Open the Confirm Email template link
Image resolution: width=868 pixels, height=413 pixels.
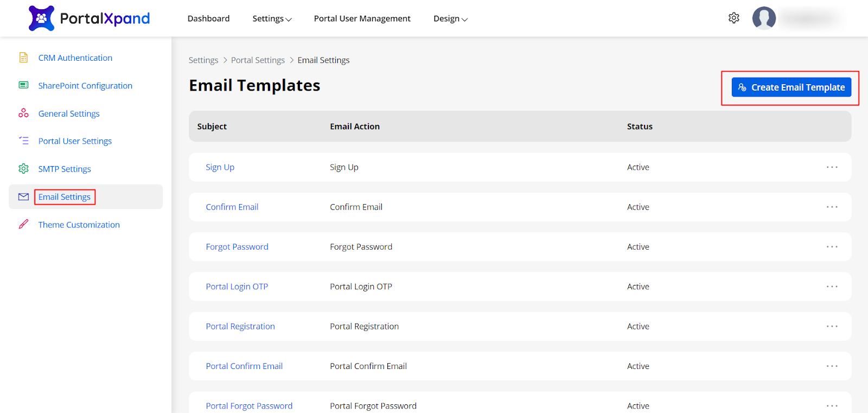pyautogui.click(x=232, y=207)
